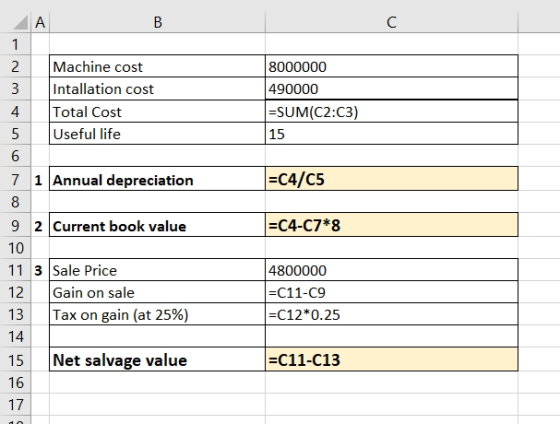This screenshot has width=560, height=424.
Task: Click the bold 2 in cell A9
Action: pos(38,226)
